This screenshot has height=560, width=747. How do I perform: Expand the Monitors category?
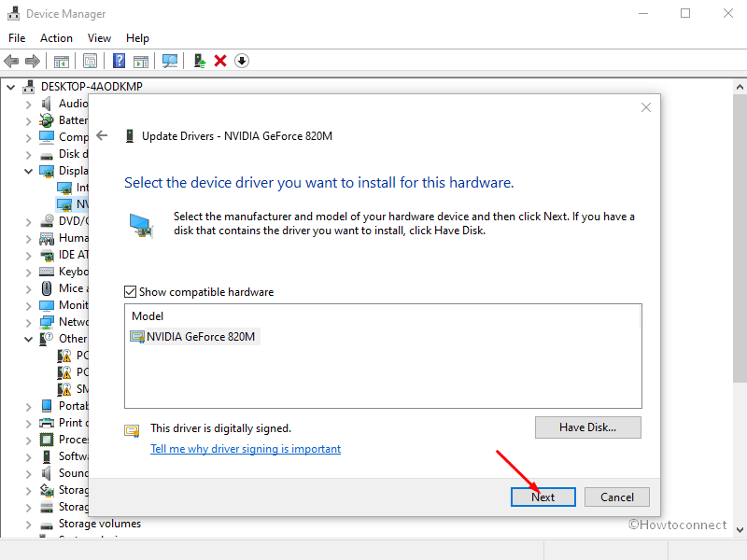[x=28, y=306]
